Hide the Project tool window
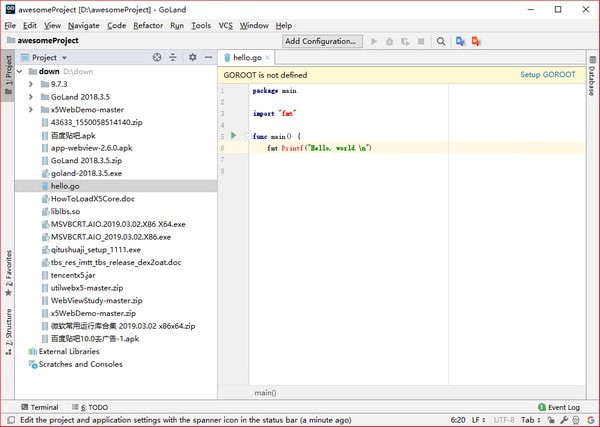 [208, 57]
